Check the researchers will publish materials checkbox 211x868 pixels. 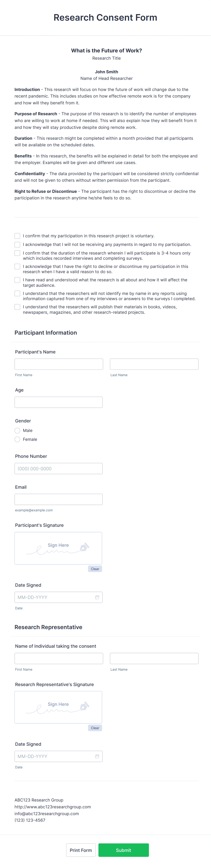[17, 307]
